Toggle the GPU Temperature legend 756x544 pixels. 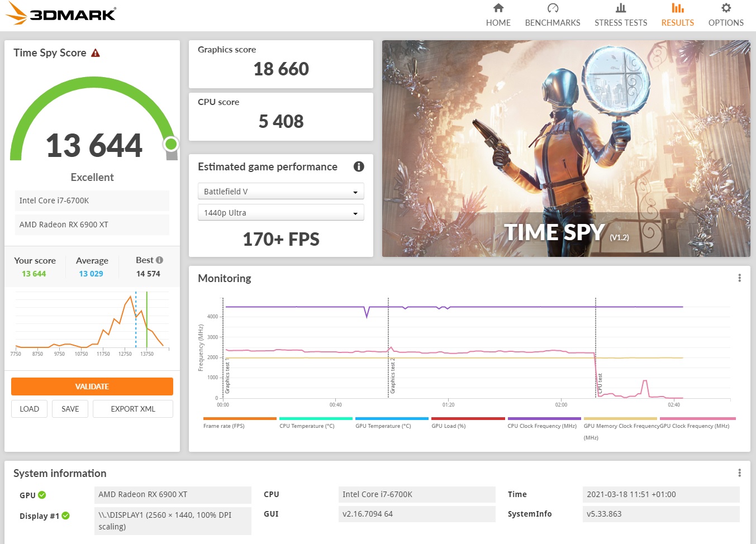click(392, 423)
